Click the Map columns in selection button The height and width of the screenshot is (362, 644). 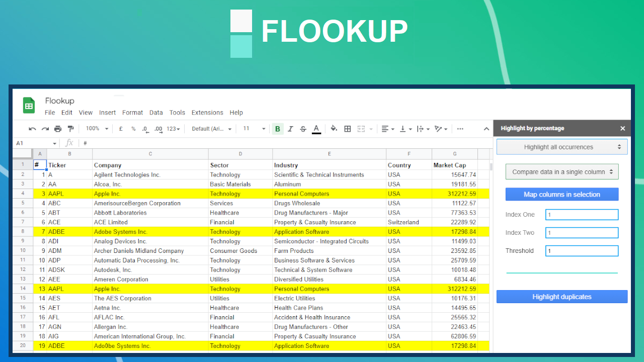point(561,194)
